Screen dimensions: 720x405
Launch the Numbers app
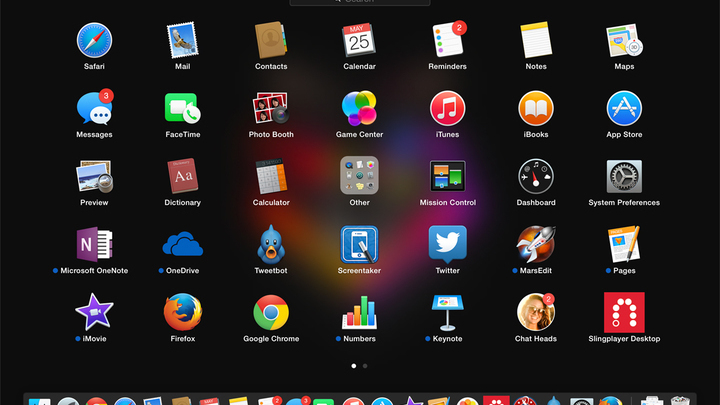coord(359,312)
